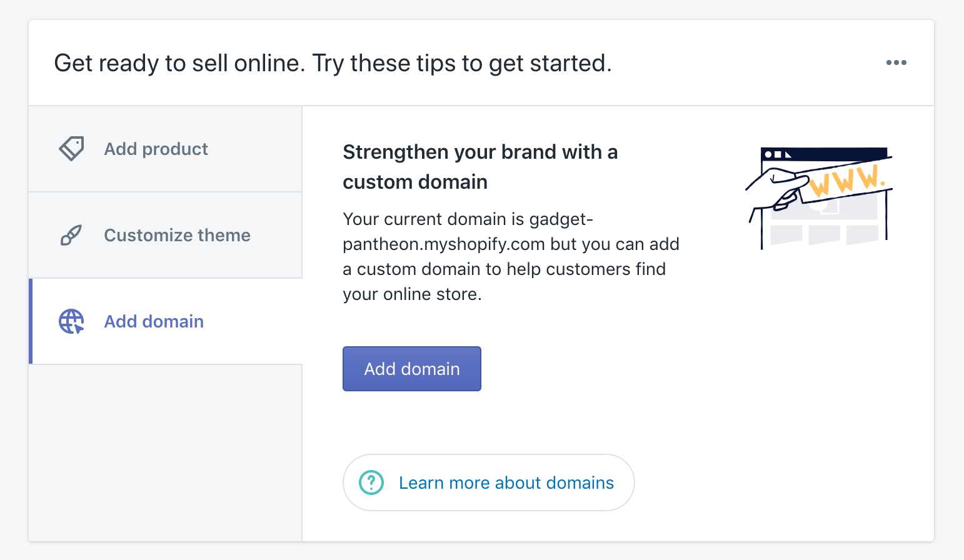Click the Strengthen your brand heading
Image resolution: width=964 pixels, height=560 pixels.
[479, 166]
